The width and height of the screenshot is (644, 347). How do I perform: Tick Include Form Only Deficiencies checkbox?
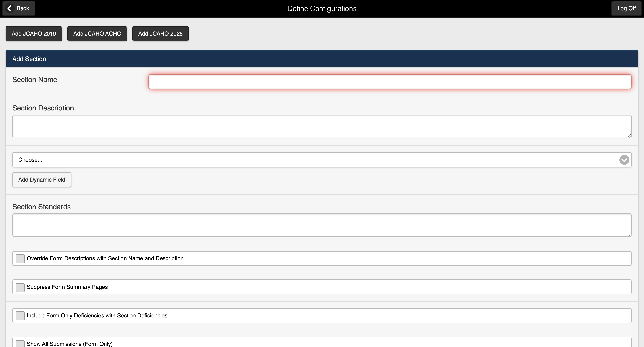(x=20, y=316)
